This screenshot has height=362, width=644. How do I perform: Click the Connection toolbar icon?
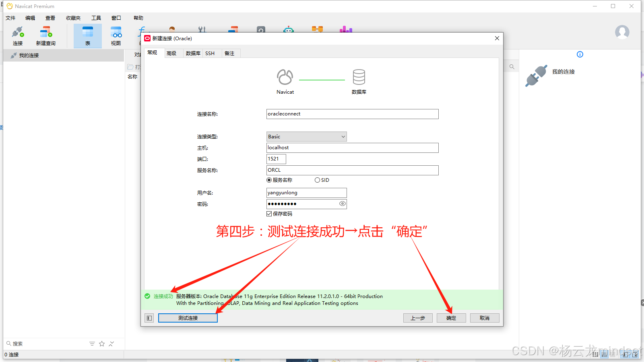coord(18,36)
